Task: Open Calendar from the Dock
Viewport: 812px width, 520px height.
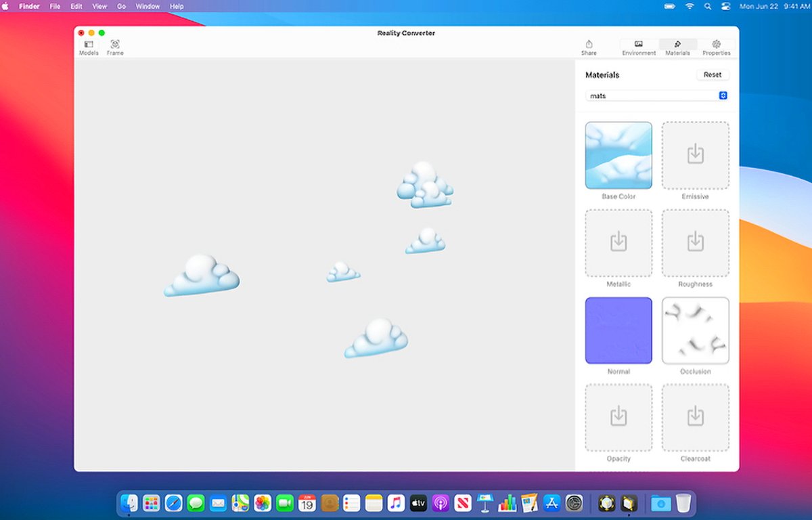Action: pos(307,503)
